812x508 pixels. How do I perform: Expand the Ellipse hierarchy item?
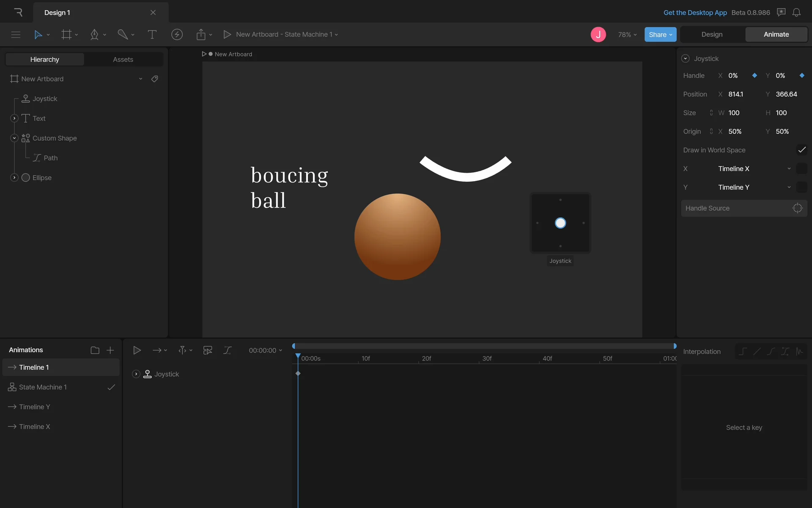(x=14, y=178)
